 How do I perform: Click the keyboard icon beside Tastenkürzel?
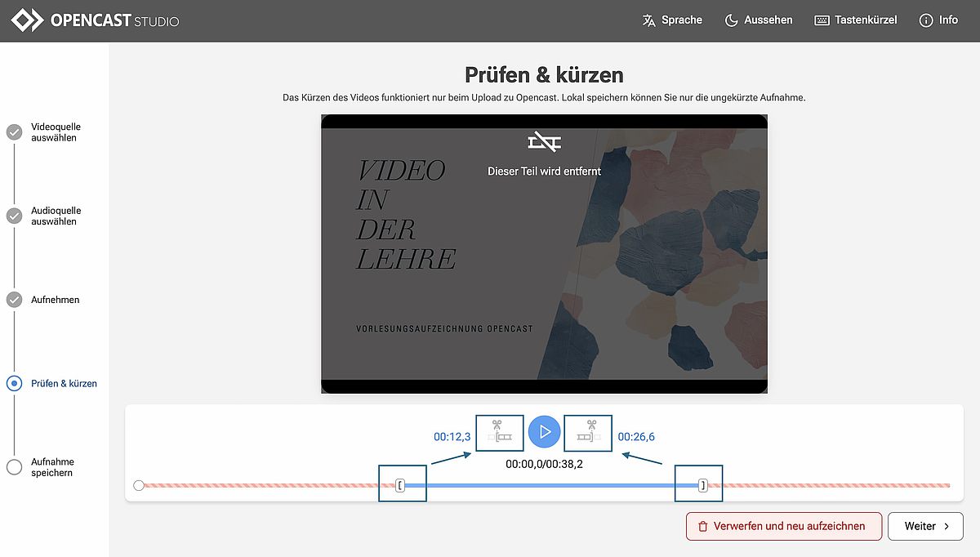(822, 20)
